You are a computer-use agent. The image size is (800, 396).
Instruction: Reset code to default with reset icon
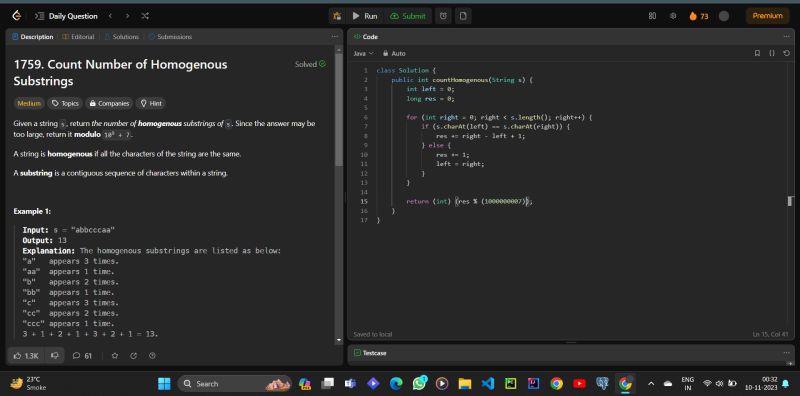click(x=786, y=53)
